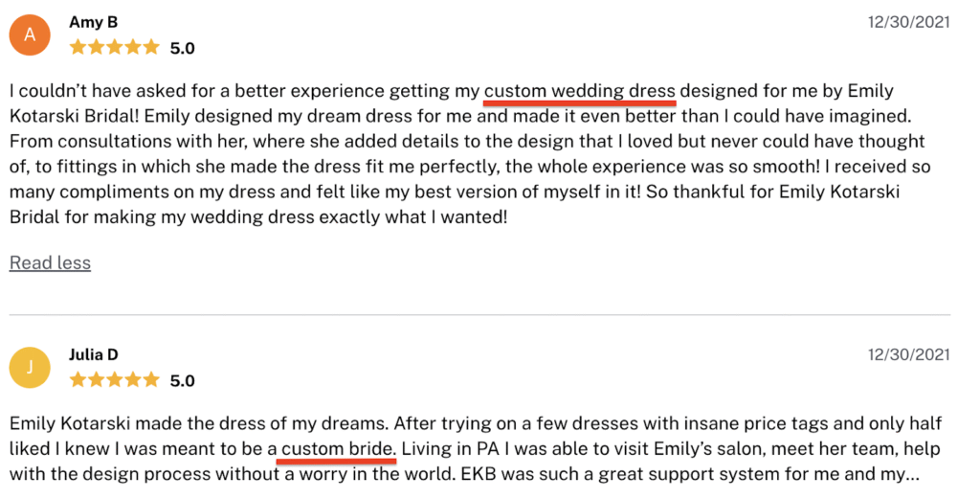Click underlined phrase custom bride

click(339, 449)
